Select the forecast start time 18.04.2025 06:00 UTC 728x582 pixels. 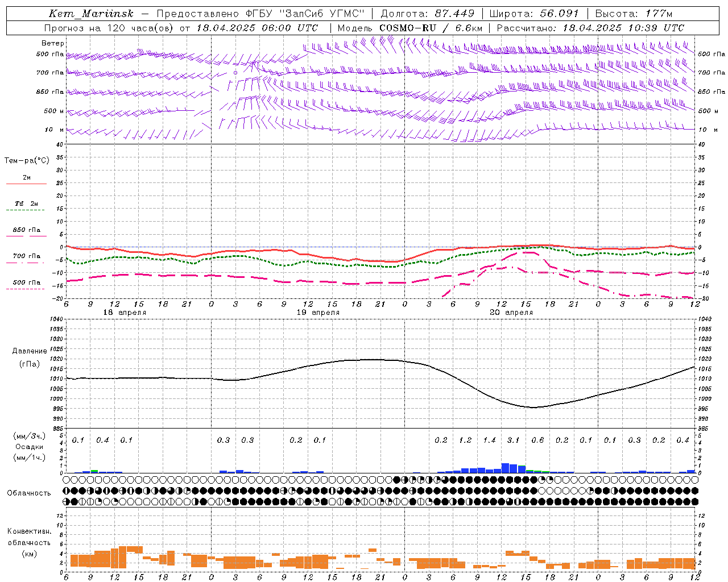point(257,28)
